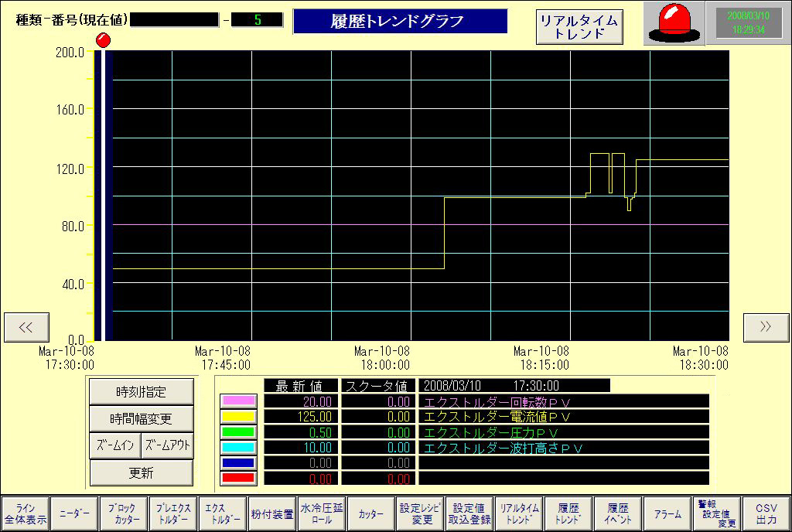This screenshot has width=792, height=532.
Task: Click the 更新 refresh button
Action: point(141,473)
